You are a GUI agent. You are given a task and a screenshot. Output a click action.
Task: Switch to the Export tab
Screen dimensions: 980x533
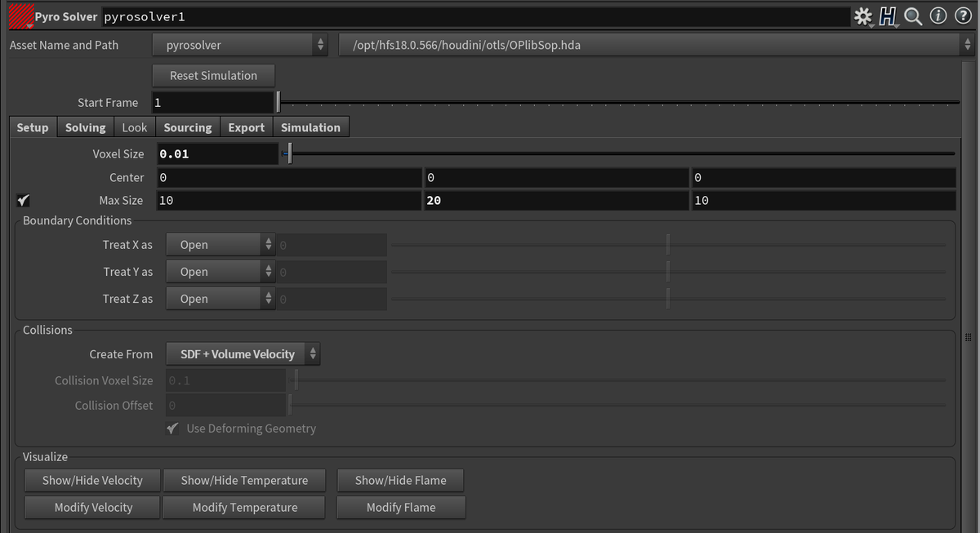click(x=247, y=127)
